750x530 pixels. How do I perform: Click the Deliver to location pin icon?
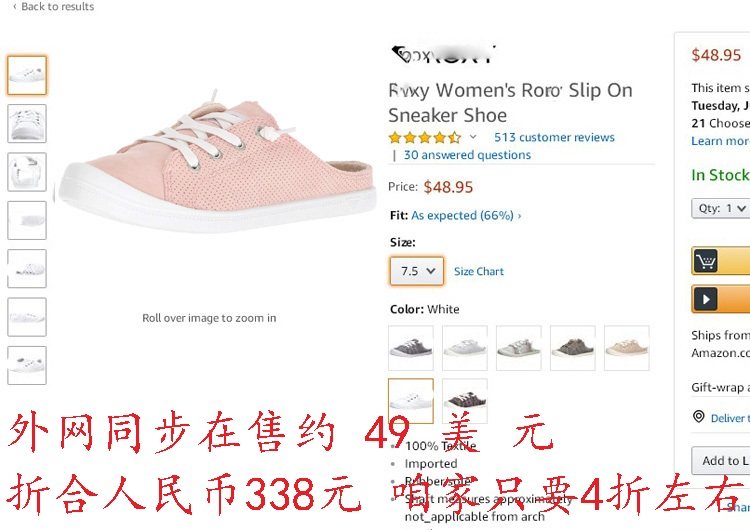698,417
